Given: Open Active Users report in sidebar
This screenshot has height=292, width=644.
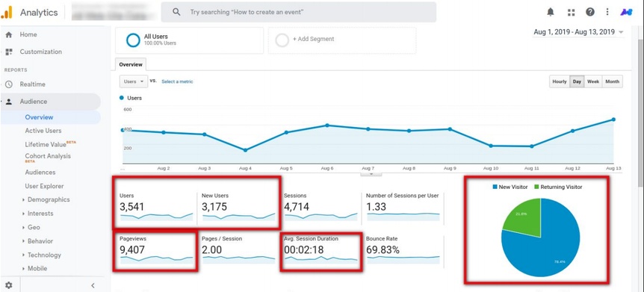Looking at the screenshot, I should tap(43, 131).
